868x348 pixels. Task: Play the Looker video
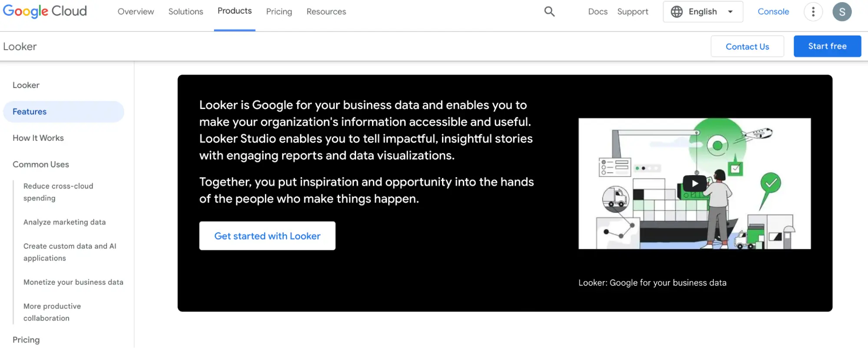[694, 183]
